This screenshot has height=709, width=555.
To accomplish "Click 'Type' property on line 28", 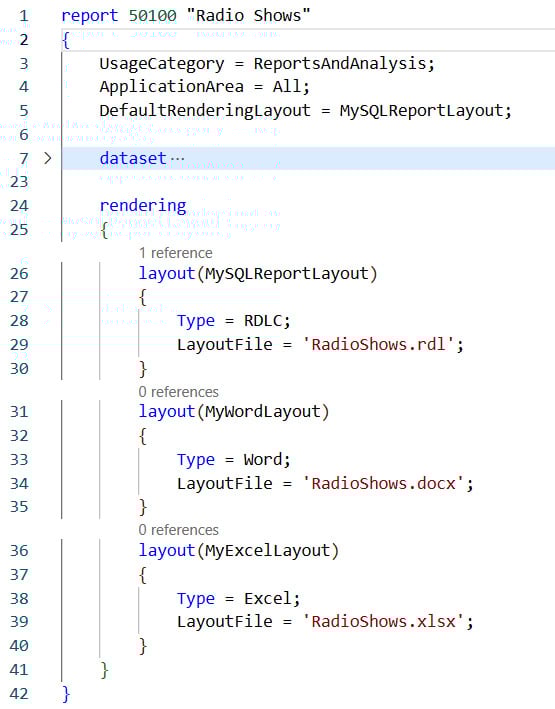I will click(195, 321).
